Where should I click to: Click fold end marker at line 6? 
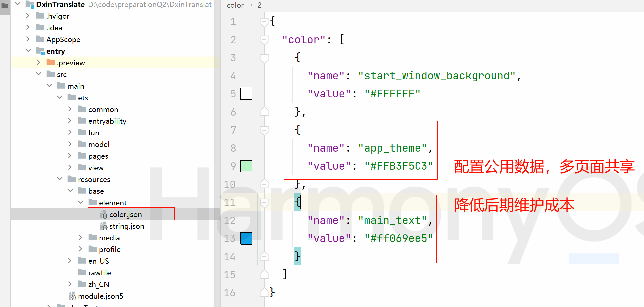click(x=264, y=112)
